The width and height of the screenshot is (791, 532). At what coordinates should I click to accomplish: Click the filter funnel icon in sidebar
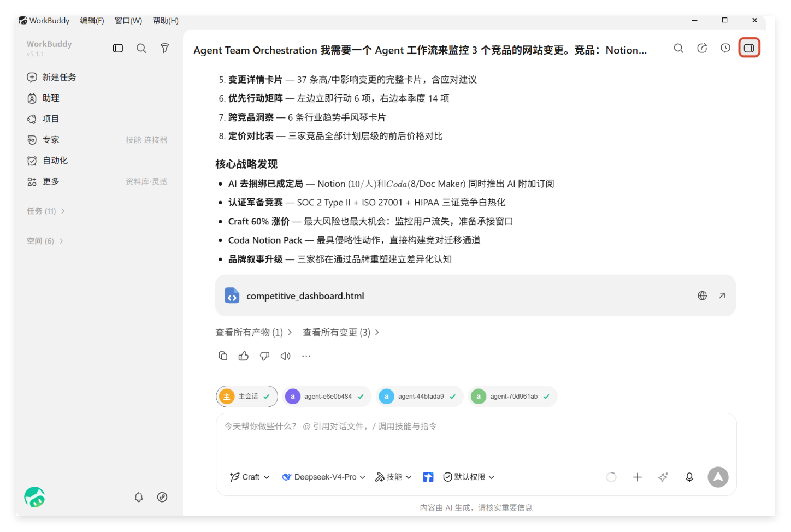click(164, 48)
